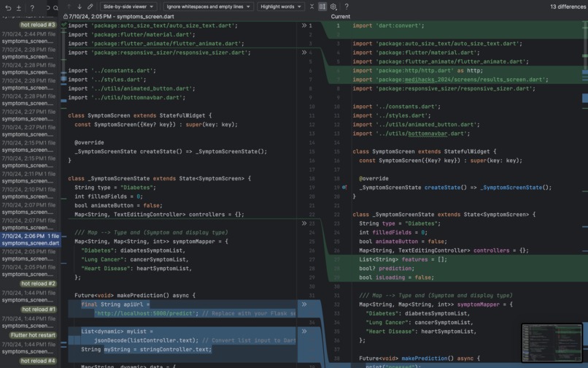588x368 pixels.
Task: Click the '13 differences' counter text
Action: pyautogui.click(x=568, y=7)
